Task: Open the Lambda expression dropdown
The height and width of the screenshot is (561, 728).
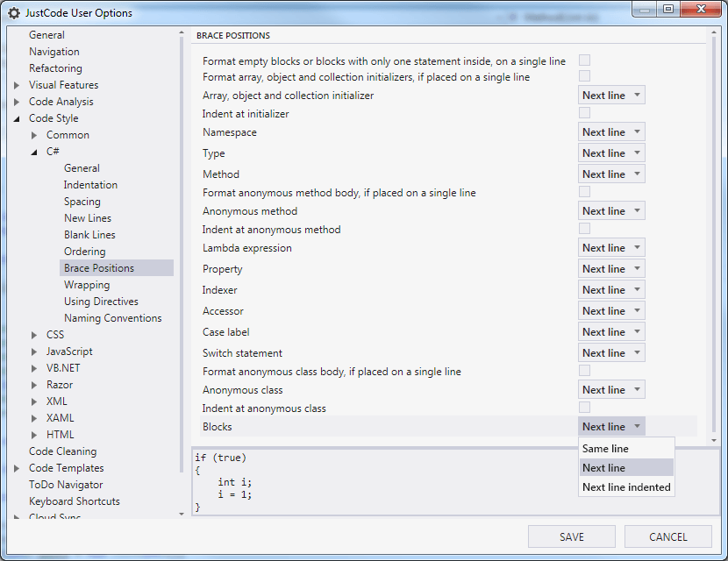Action: pyautogui.click(x=611, y=248)
